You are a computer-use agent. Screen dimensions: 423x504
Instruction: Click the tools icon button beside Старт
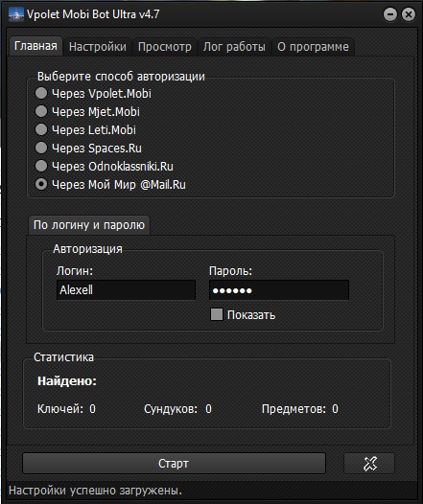[x=369, y=464]
